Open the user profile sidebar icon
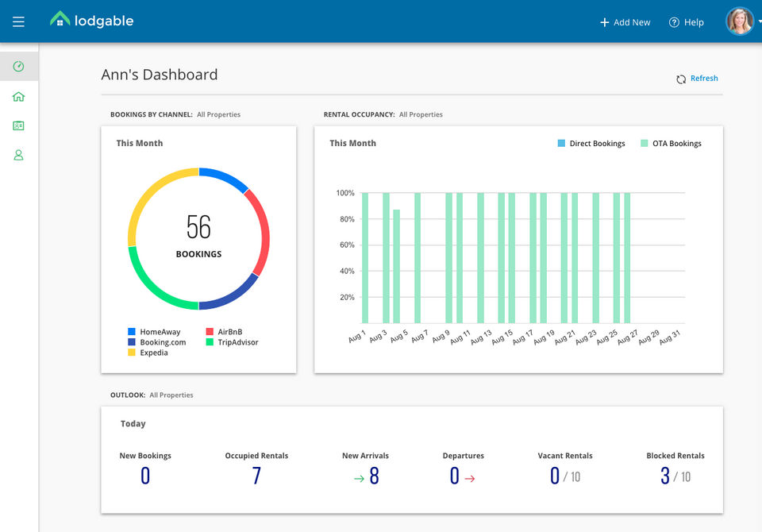The image size is (762, 532). 18,156
